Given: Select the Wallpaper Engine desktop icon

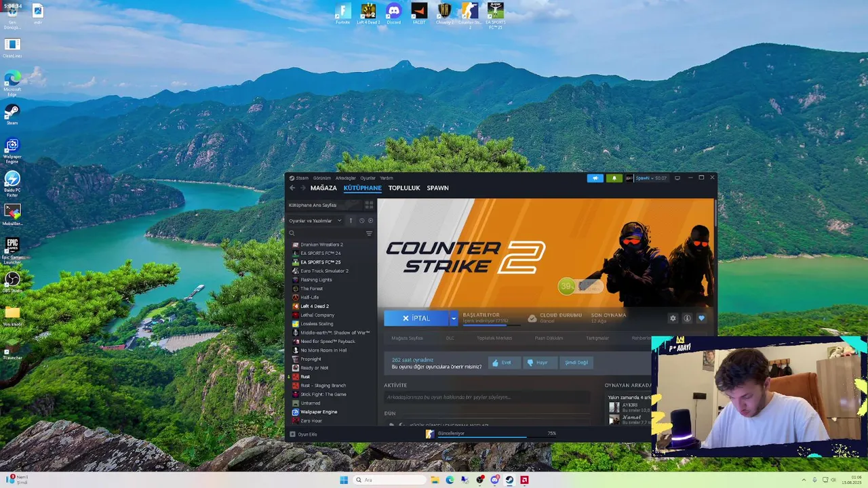Looking at the screenshot, I should [12, 150].
